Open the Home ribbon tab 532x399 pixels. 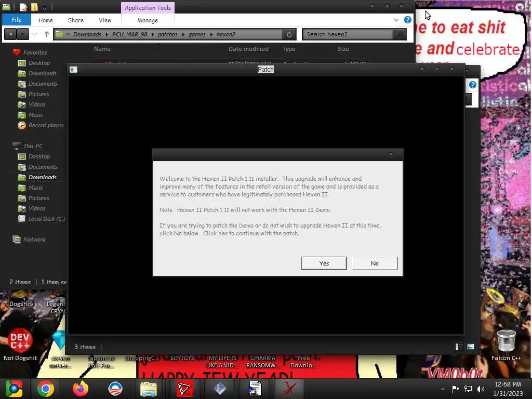coord(46,20)
